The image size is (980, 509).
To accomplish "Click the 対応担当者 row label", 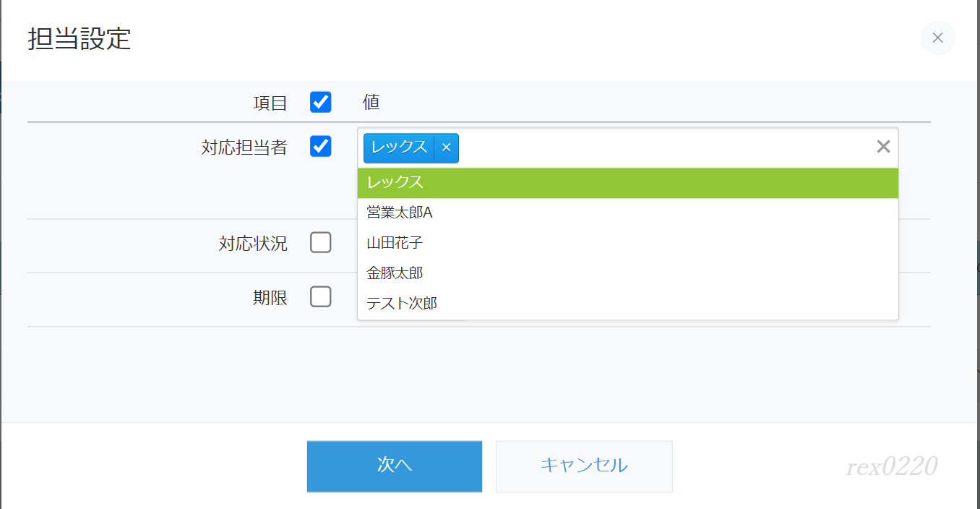I will pos(244,147).
